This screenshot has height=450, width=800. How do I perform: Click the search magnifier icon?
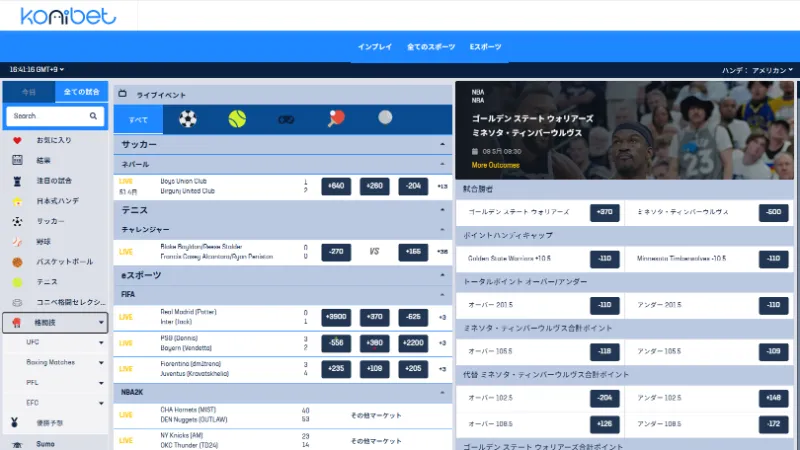coord(93,116)
